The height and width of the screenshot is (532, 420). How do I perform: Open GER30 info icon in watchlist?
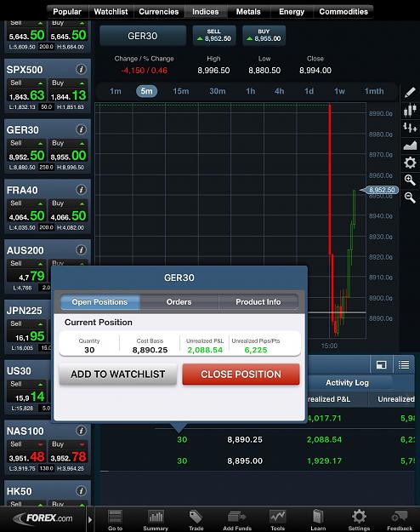(x=81, y=129)
